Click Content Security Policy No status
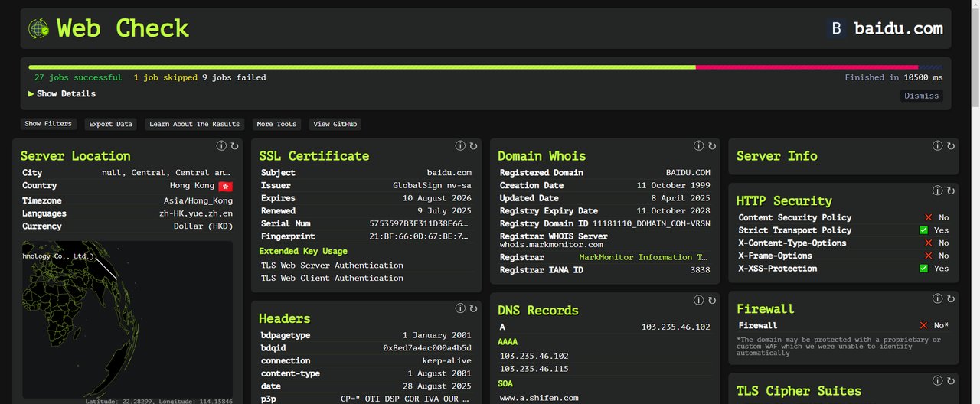 point(936,217)
